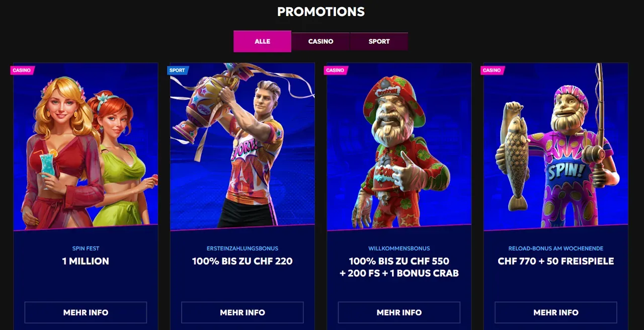Click the 100% BIS ZU CHF 550 headline
The width and height of the screenshot is (644, 330).
click(x=399, y=261)
